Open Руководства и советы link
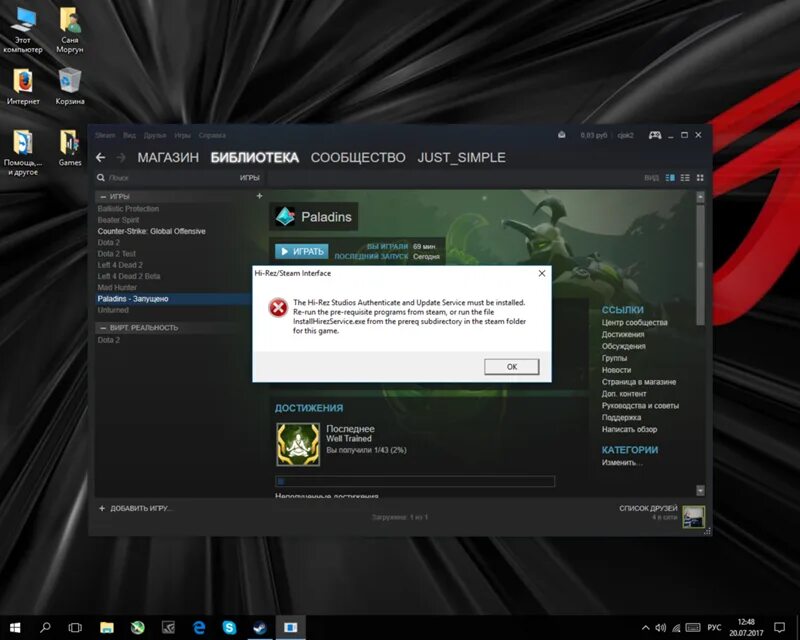Image resolution: width=800 pixels, height=640 pixels. click(640, 406)
